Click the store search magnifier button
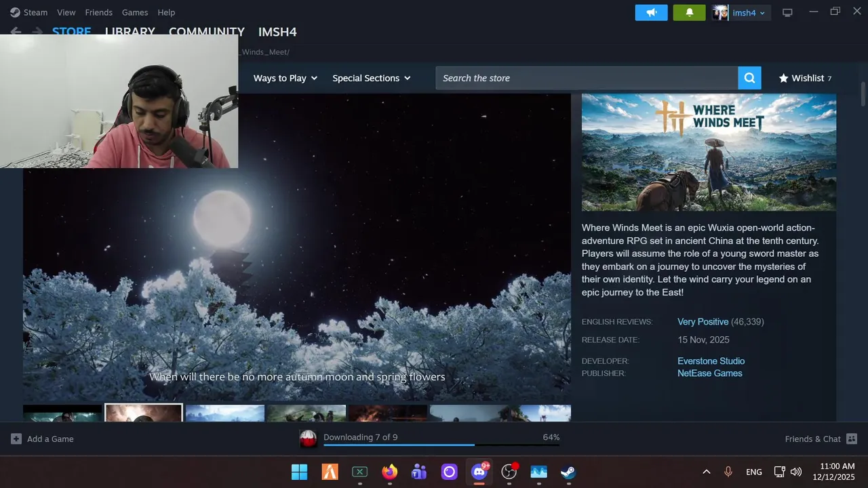This screenshot has width=868, height=488. click(x=749, y=78)
